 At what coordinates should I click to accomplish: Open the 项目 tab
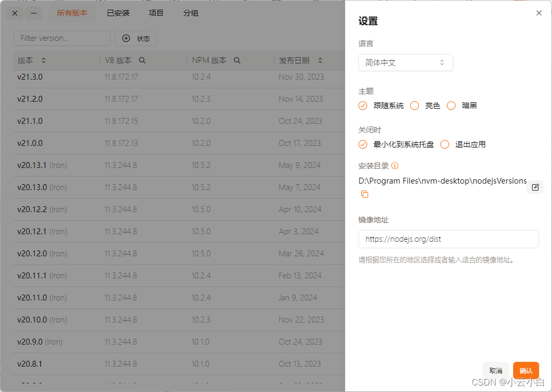point(156,13)
